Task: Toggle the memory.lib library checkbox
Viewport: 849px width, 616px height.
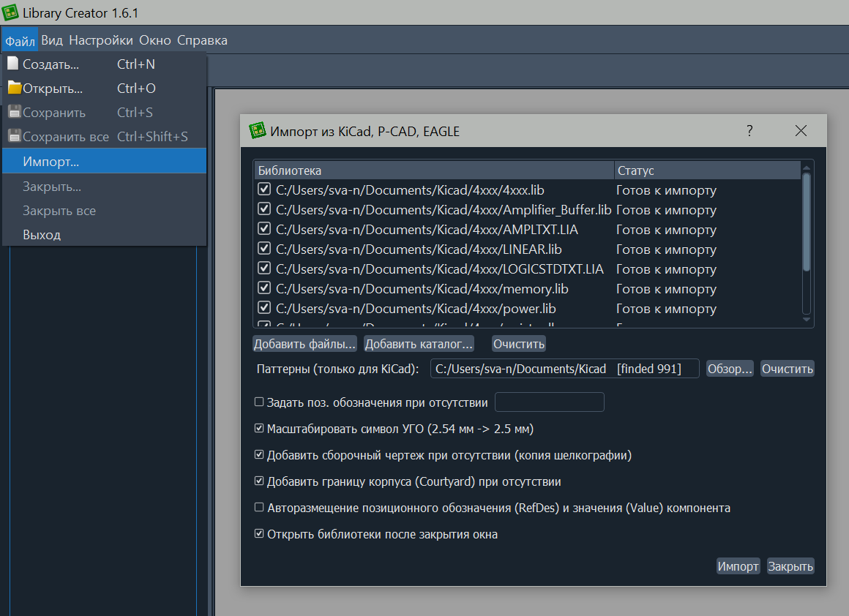Action: pos(264,289)
